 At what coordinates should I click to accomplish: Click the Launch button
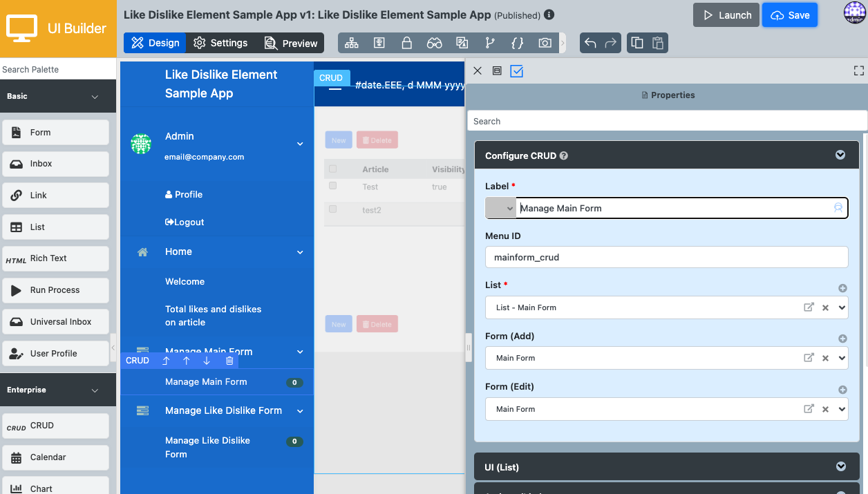point(726,15)
